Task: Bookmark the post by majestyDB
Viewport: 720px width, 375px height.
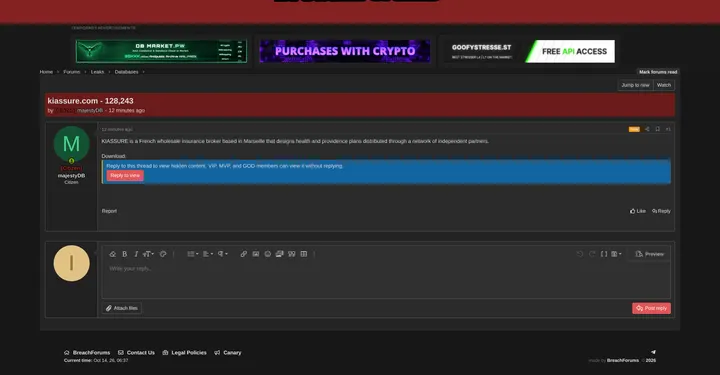Action: tap(658, 129)
